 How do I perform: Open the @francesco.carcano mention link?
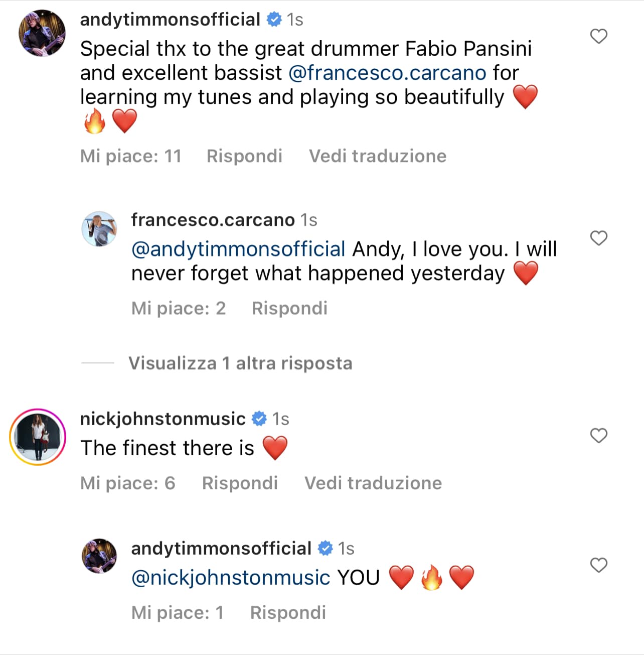coord(387,73)
